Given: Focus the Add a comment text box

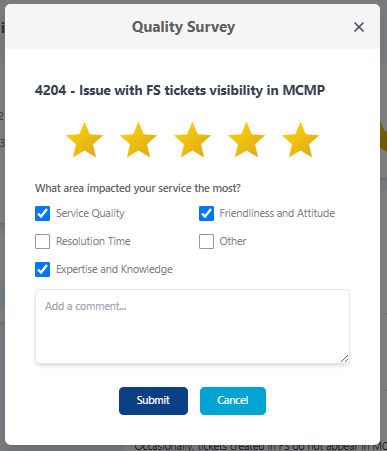Looking at the screenshot, I should pyautogui.click(x=192, y=326).
